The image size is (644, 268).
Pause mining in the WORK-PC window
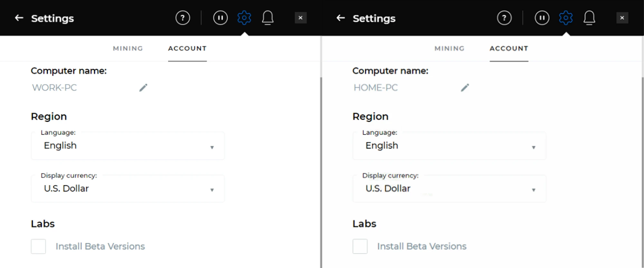(x=220, y=18)
